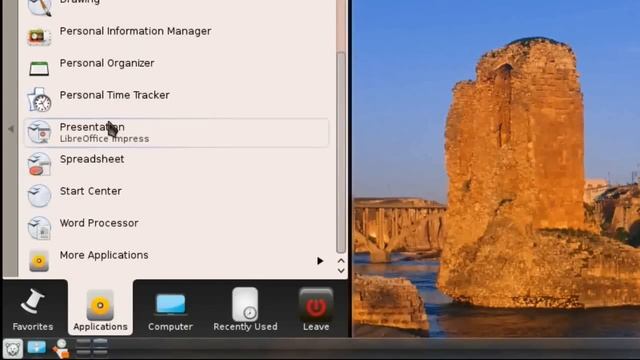Image resolution: width=640 pixels, height=360 pixels.
Task: Launch Spreadsheet entry
Action: (176, 164)
